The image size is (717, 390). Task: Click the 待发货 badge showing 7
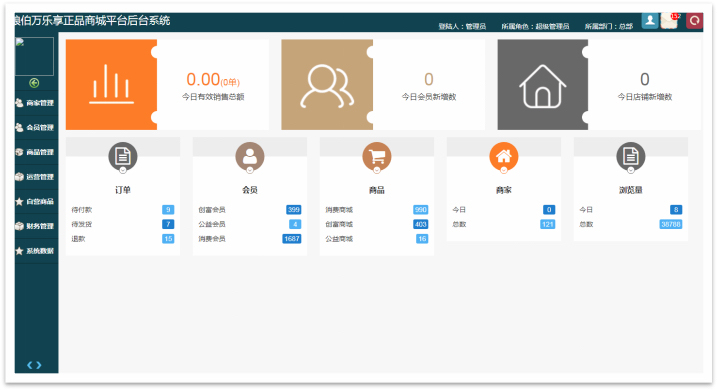[168, 224]
